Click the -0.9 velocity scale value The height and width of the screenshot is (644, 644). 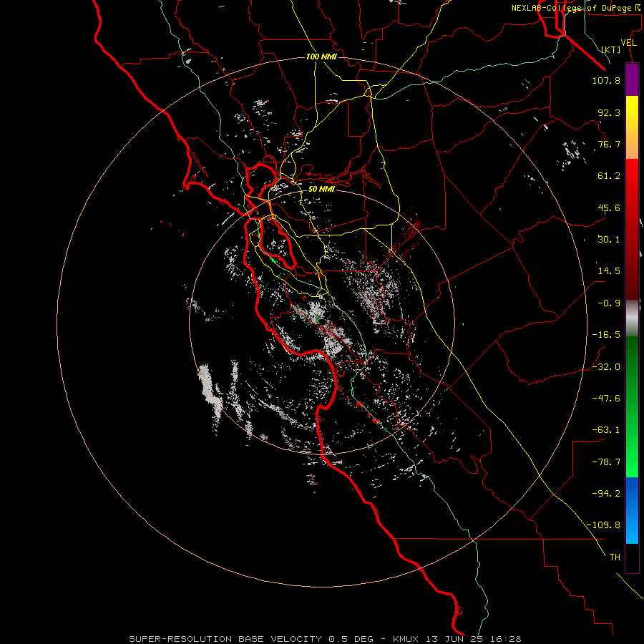tap(609, 303)
